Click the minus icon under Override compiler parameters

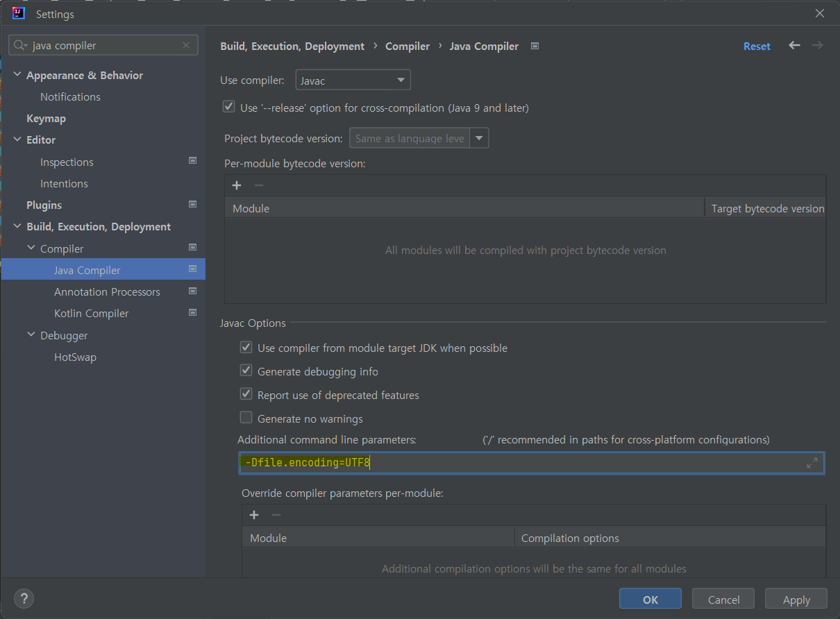pyautogui.click(x=276, y=515)
